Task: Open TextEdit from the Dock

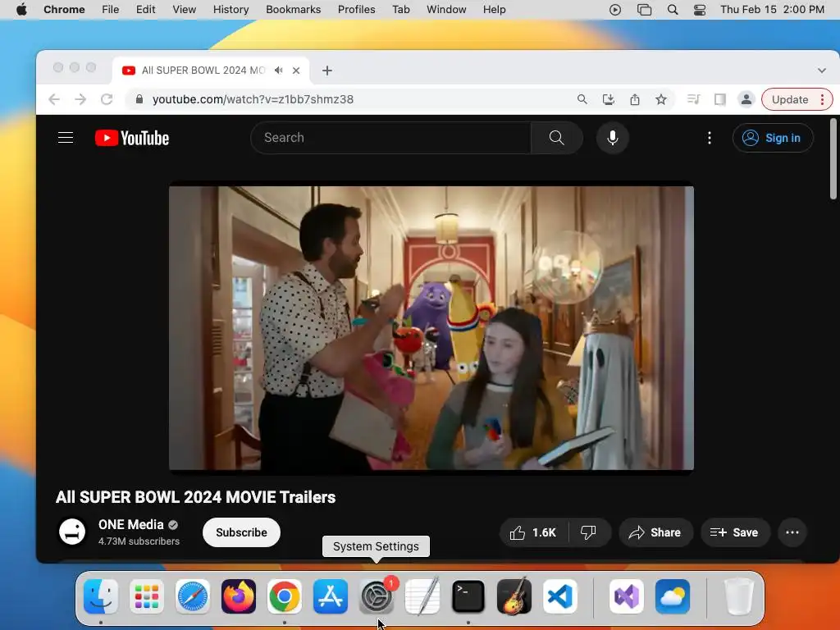Action: pyautogui.click(x=422, y=596)
